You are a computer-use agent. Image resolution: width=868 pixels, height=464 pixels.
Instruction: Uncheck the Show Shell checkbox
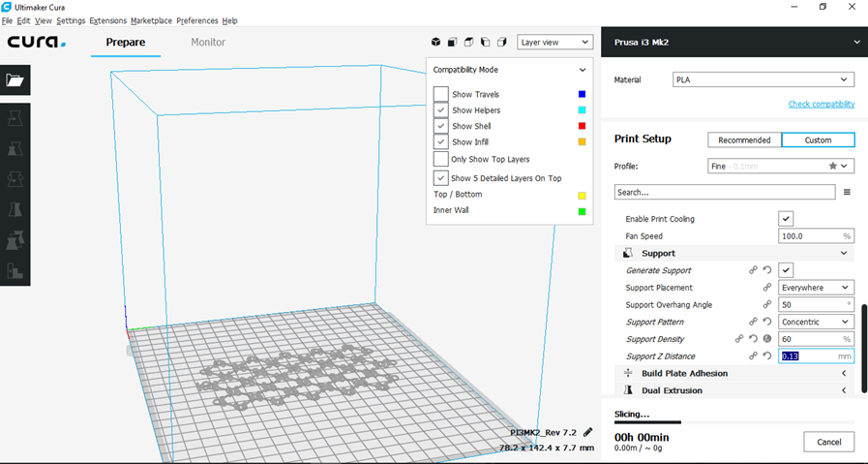(x=440, y=126)
